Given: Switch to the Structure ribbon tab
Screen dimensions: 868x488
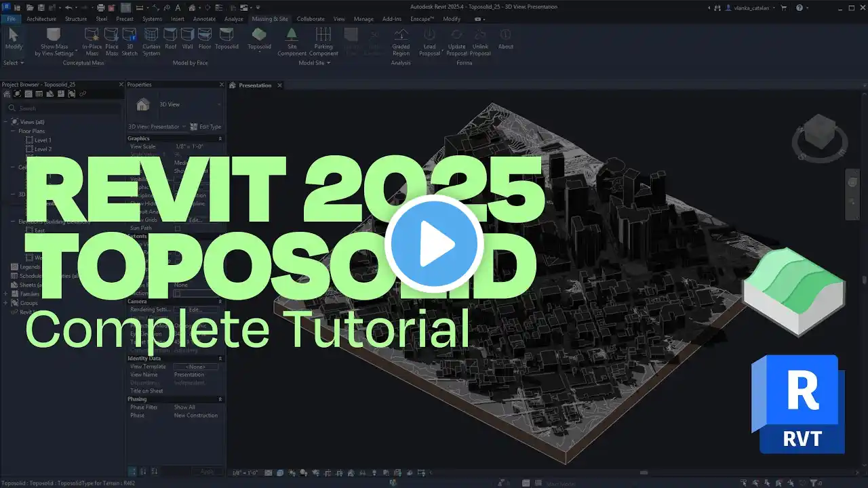Looking at the screenshot, I should [x=76, y=19].
